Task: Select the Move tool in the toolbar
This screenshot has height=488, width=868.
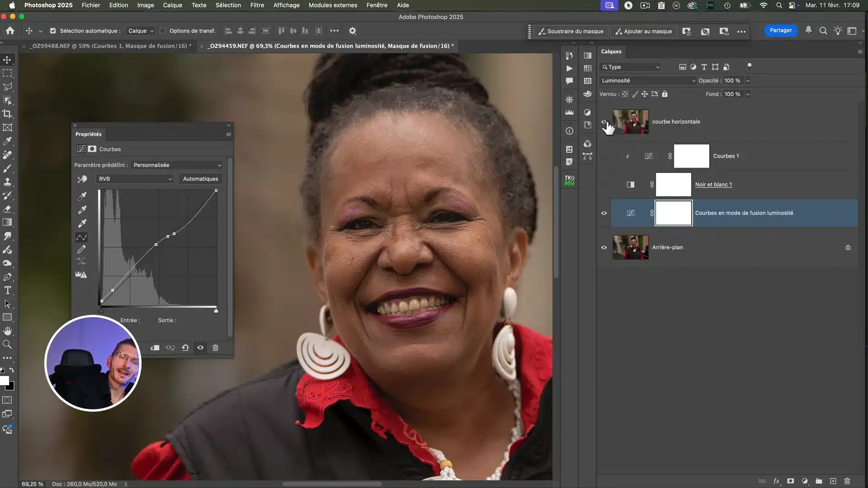Action: (7, 60)
